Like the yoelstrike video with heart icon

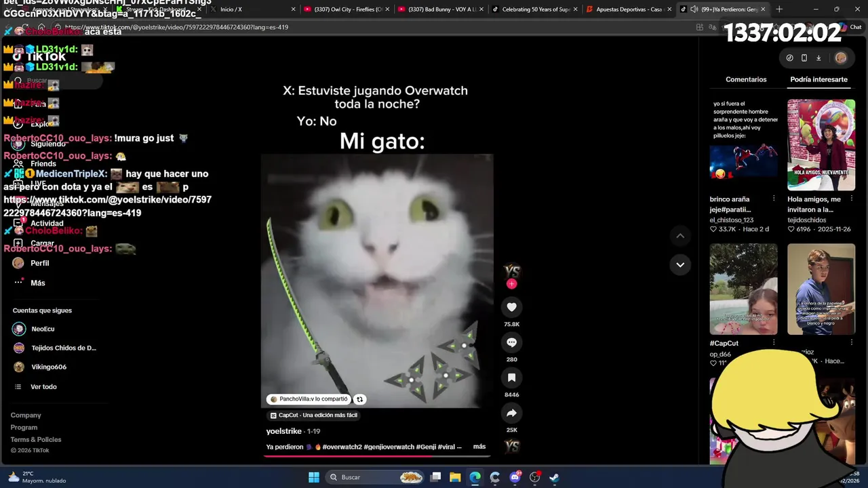(x=511, y=307)
